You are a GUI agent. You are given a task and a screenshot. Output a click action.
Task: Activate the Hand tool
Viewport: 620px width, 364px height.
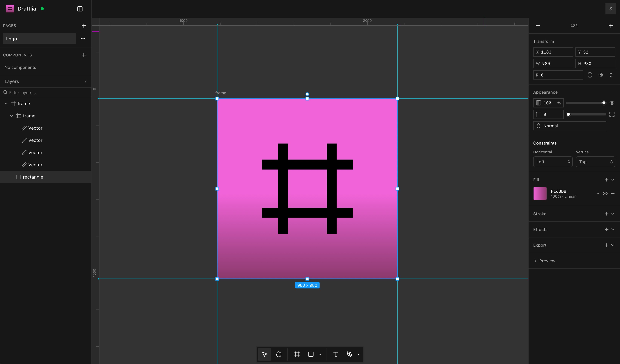[278, 354]
